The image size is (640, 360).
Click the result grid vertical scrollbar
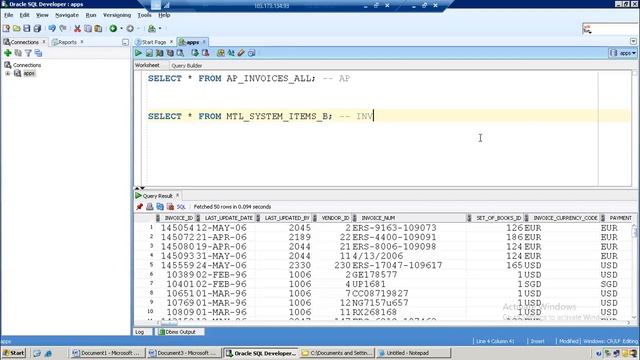pyautogui.click(x=634, y=270)
